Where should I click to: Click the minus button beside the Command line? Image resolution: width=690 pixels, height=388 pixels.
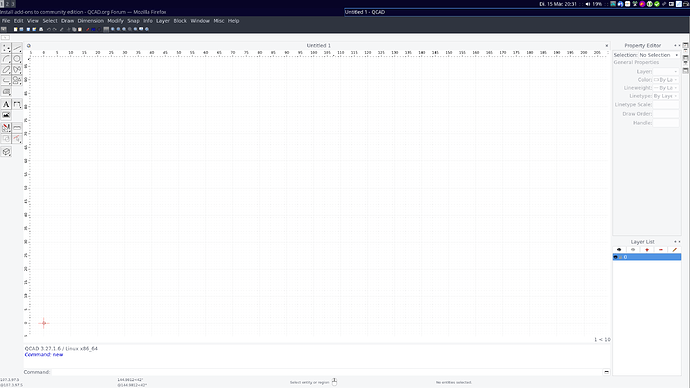(606, 372)
